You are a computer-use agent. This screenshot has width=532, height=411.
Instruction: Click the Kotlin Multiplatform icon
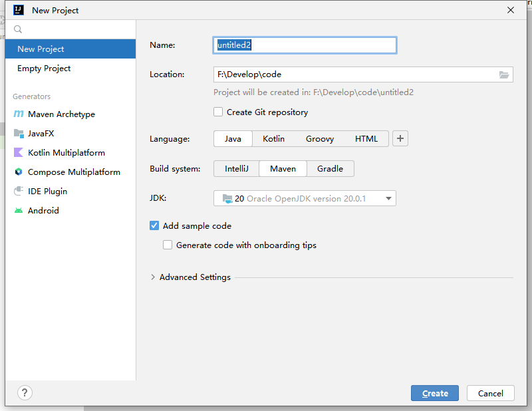(x=19, y=153)
